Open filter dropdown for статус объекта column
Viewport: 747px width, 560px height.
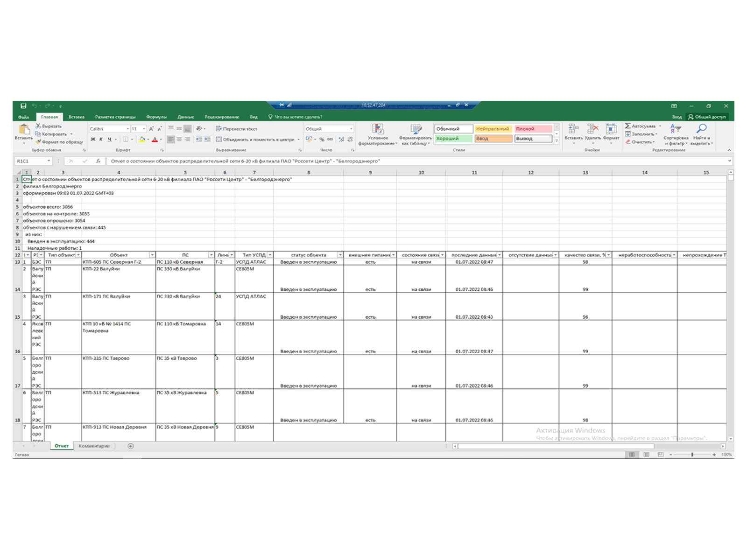point(340,255)
